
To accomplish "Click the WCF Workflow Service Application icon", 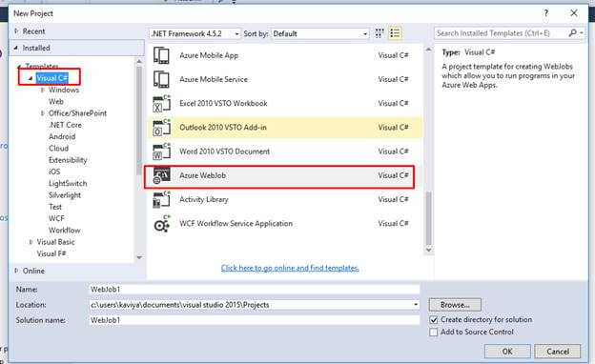I will pyautogui.click(x=161, y=224).
